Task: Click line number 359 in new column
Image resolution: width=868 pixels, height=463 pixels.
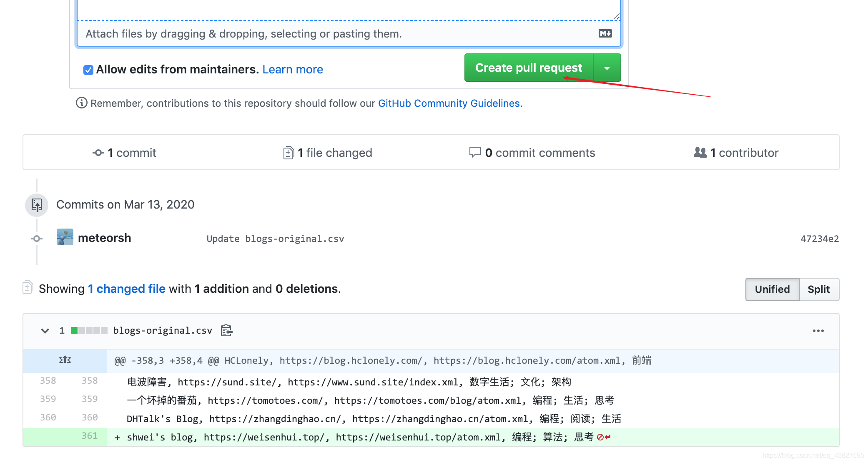Action: pyautogui.click(x=90, y=399)
